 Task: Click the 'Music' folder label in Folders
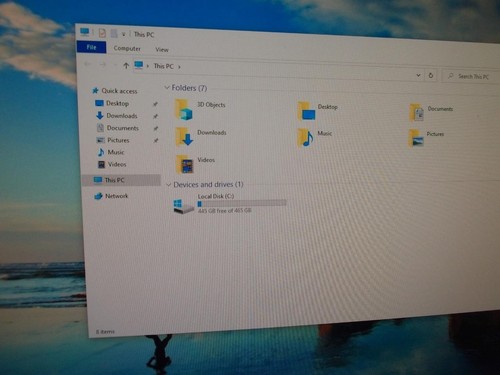pyautogui.click(x=324, y=133)
